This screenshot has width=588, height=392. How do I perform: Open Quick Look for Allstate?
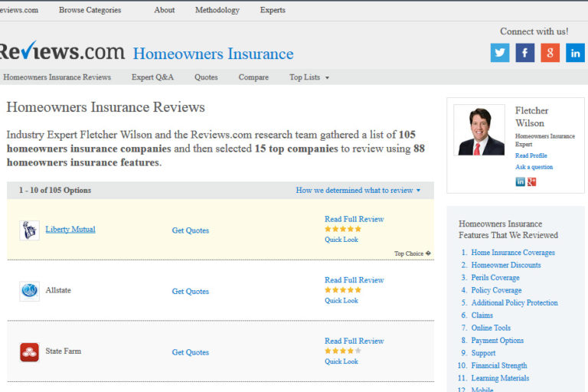[x=341, y=300]
